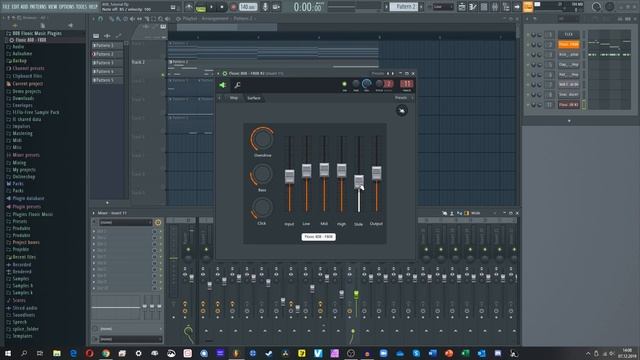Open the FILE menu
640x360 pixels.
coord(6,7)
